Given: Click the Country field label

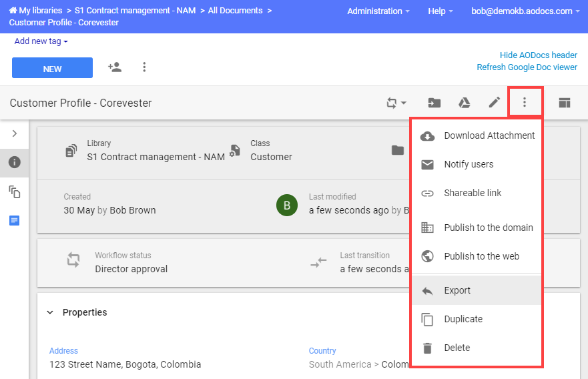Looking at the screenshot, I should tap(322, 351).
